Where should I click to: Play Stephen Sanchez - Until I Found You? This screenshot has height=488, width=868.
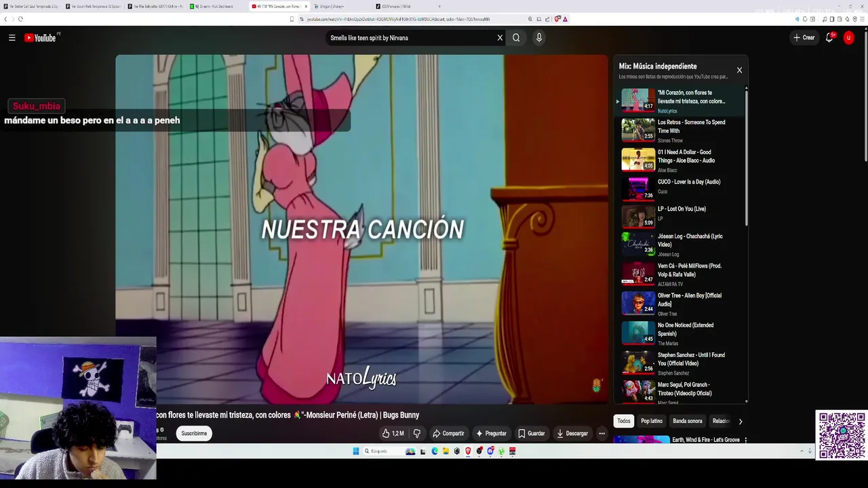pyautogui.click(x=682, y=363)
